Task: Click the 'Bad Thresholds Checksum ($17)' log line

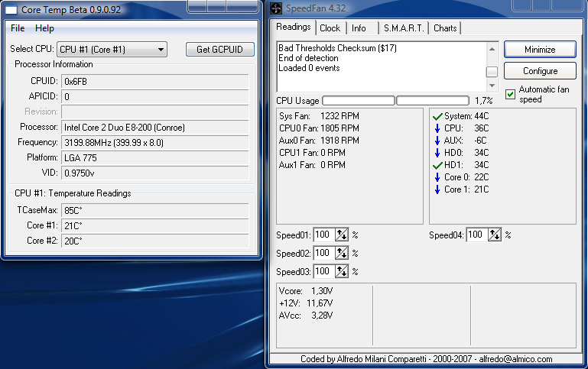Action: click(337, 48)
